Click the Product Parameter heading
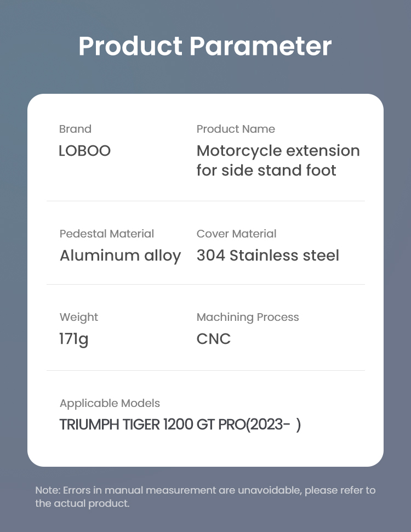Image resolution: width=411 pixels, height=532 pixels. [205, 46]
